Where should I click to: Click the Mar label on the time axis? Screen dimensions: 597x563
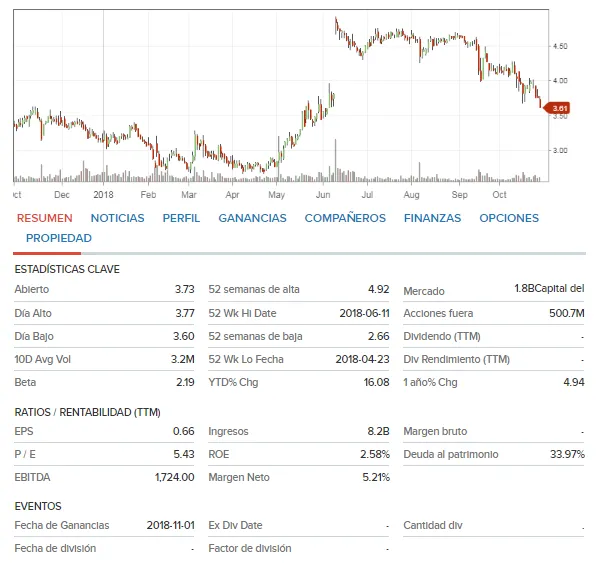pos(189,195)
